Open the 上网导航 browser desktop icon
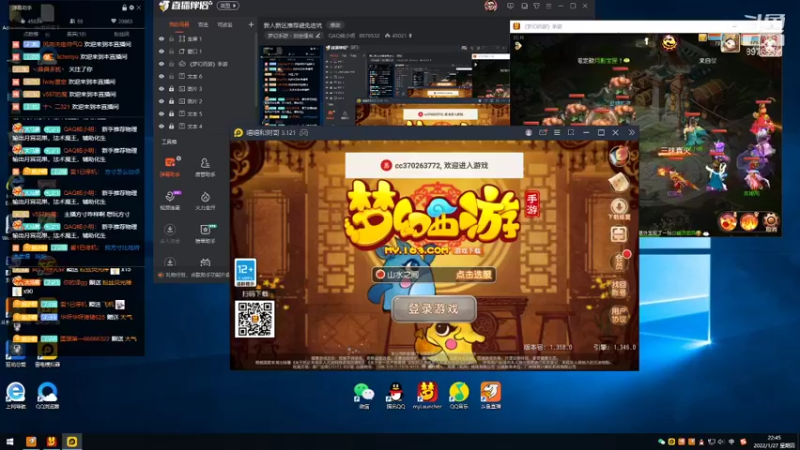Screen dimensions: 800x450 pos(16,395)
